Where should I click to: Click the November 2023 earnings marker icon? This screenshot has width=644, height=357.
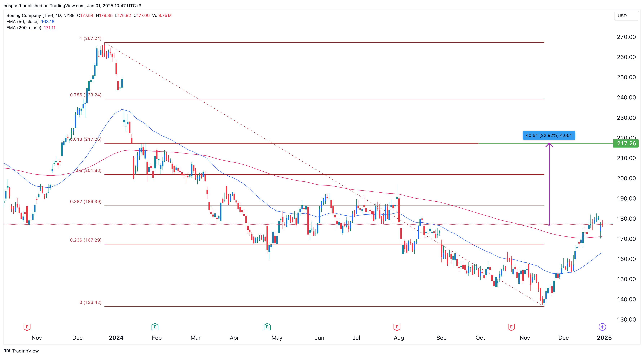tap(27, 327)
